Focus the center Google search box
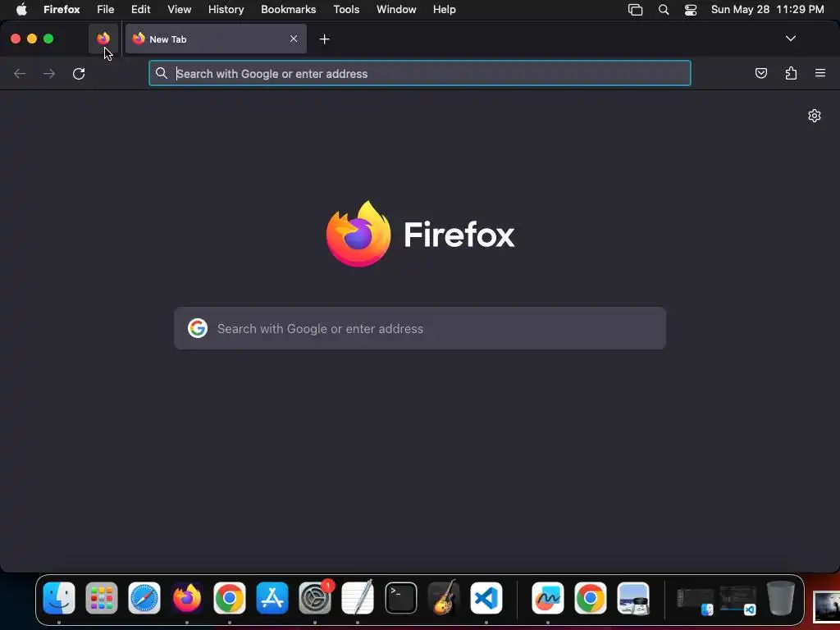The image size is (840, 630). pyautogui.click(x=420, y=328)
